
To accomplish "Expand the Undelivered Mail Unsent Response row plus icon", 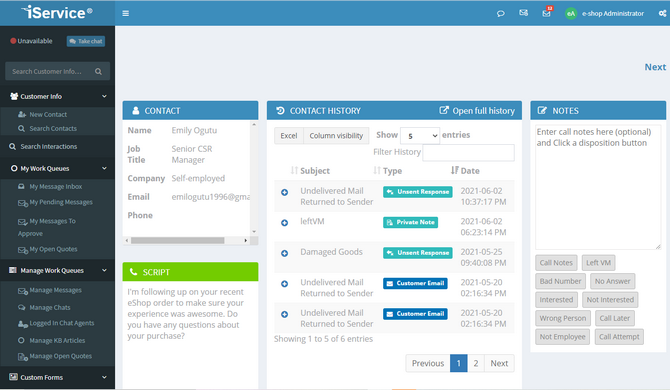I will [x=284, y=193].
